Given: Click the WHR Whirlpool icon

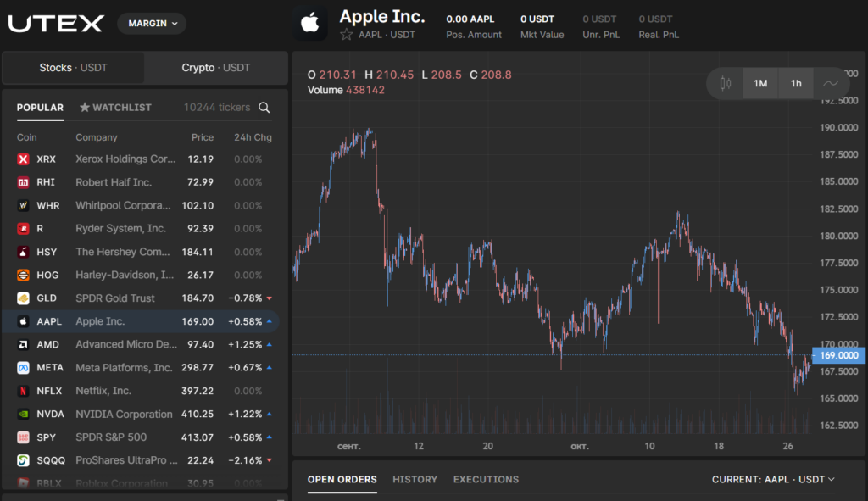Looking at the screenshot, I should (23, 205).
